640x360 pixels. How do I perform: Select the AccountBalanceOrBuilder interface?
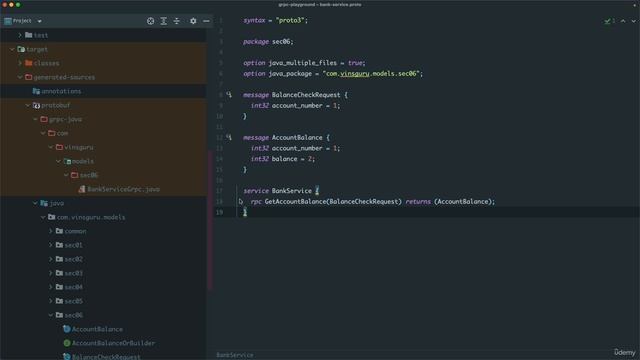(113, 343)
